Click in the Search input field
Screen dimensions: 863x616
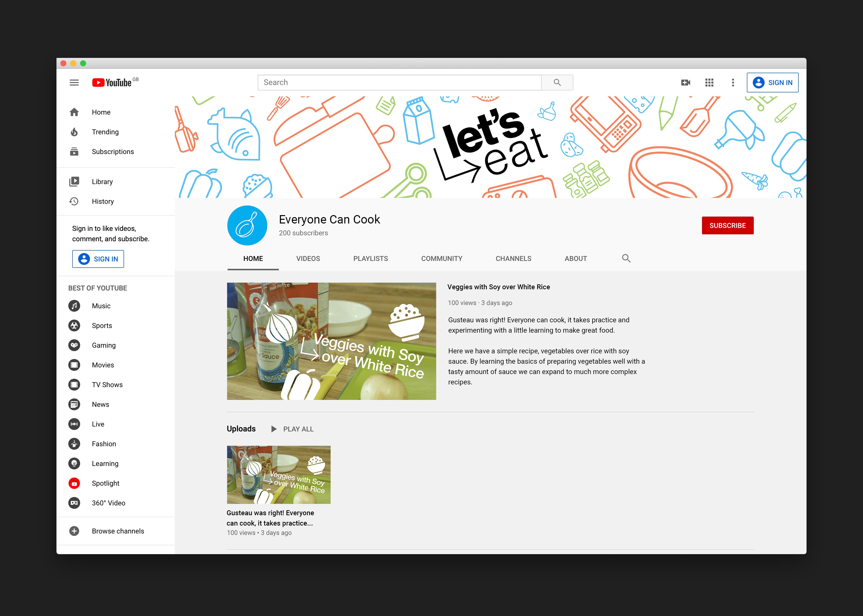(x=399, y=82)
